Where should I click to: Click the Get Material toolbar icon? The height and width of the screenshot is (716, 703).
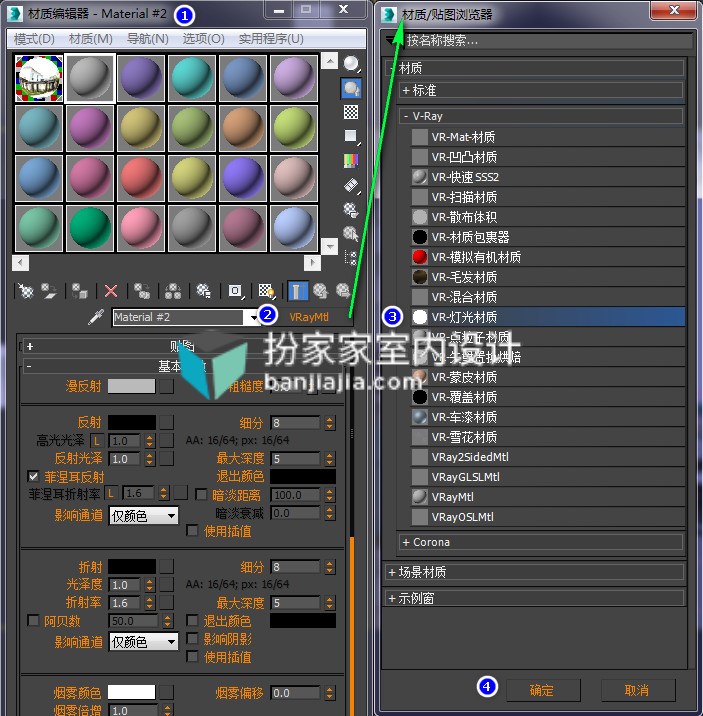(26, 290)
